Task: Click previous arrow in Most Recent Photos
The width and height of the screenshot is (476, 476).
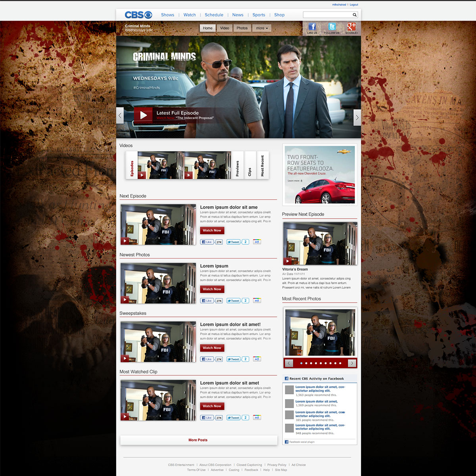Action: [289, 363]
